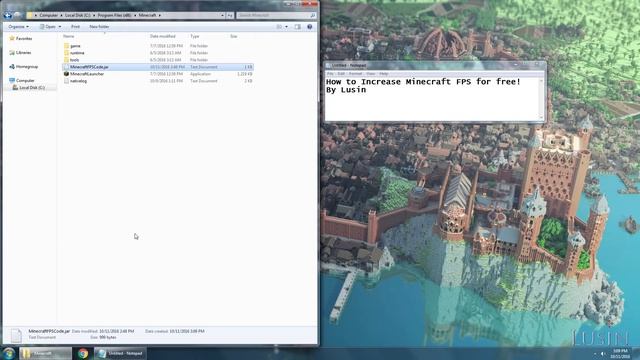Expand the Change your view options arrow
This screenshot has width=640, height=360.
(286, 27)
